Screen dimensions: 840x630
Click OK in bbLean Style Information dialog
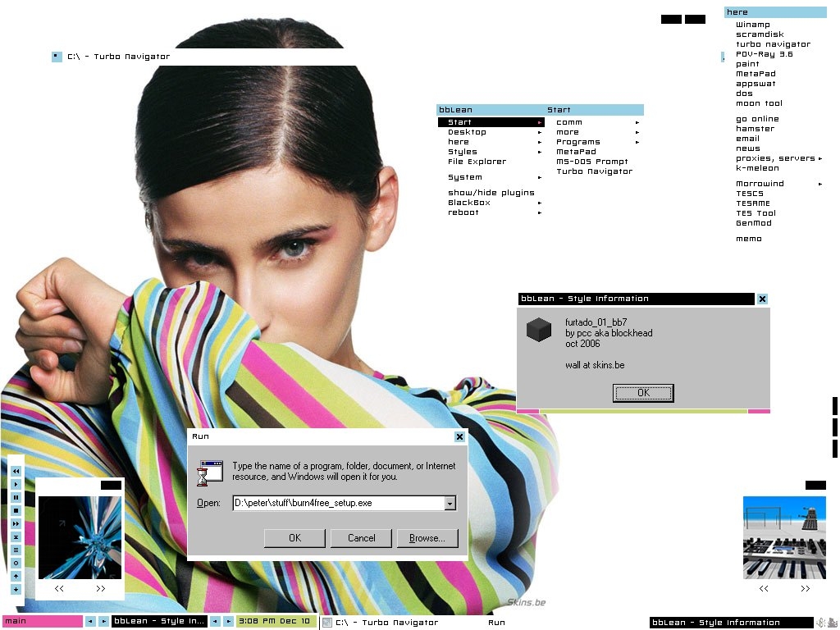coord(643,393)
